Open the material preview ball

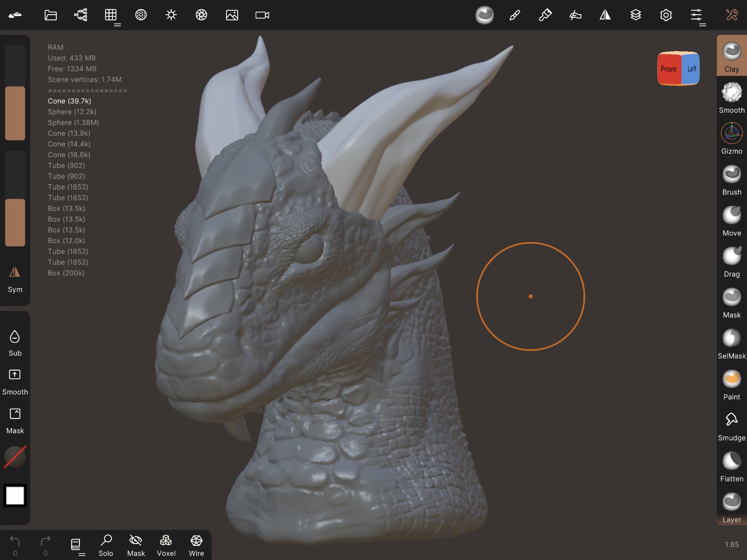coord(484,15)
